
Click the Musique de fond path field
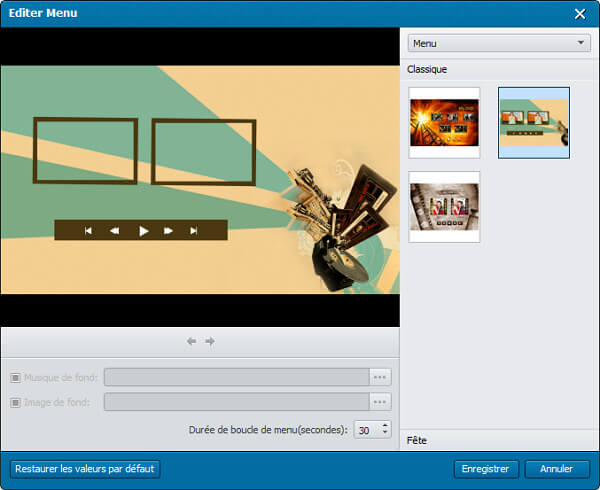[236, 377]
